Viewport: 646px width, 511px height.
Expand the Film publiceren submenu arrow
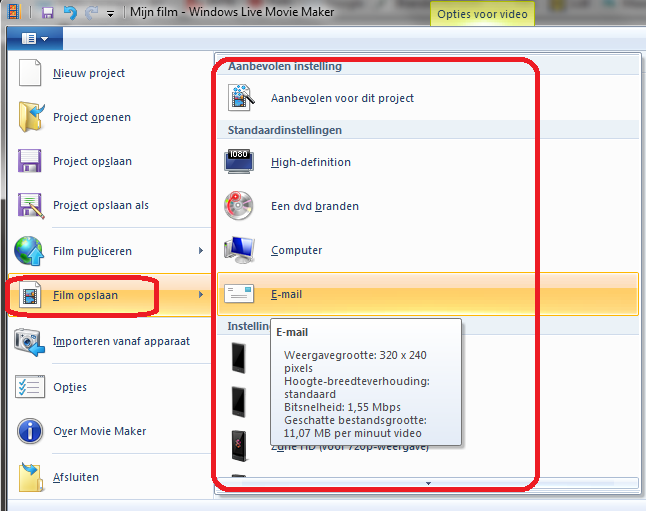pos(201,251)
